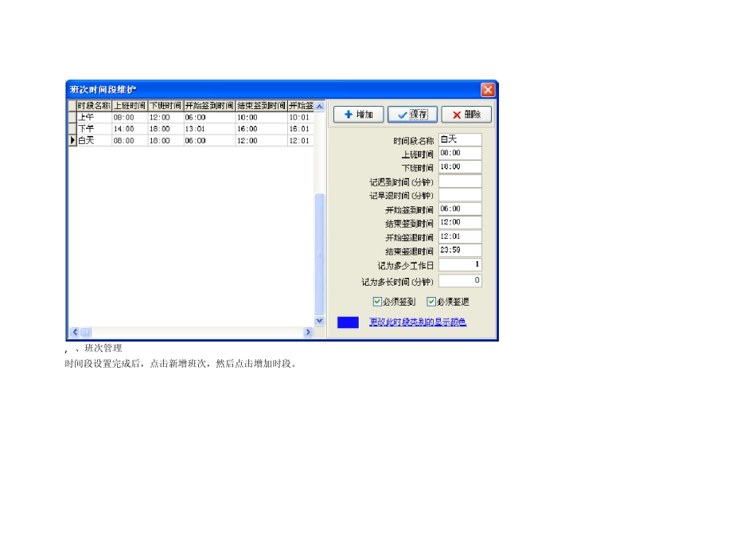Viewport: 756px width, 535px height.
Task: Click the 10:01 cell in 上午 row
Action: [301, 117]
